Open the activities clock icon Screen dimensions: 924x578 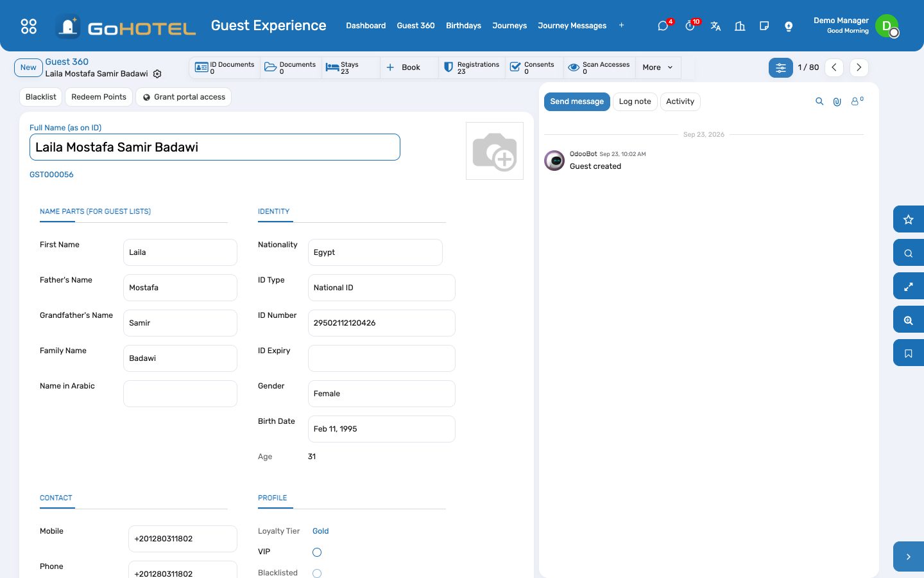point(690,26)
